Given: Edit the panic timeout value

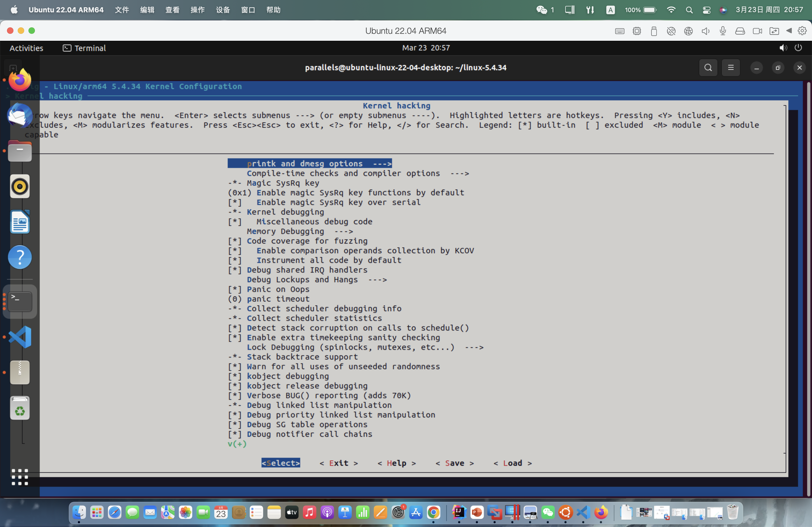Looking at the screenshot, I should [x=269, y=299].
